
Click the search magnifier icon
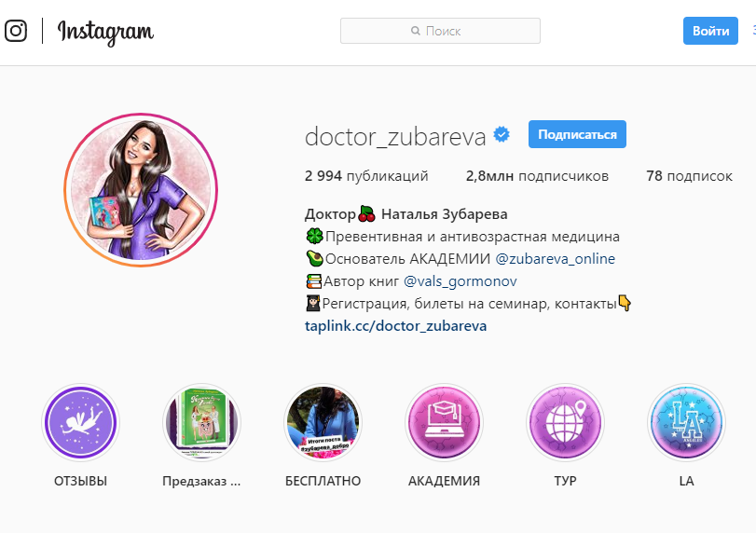[415, 31]
